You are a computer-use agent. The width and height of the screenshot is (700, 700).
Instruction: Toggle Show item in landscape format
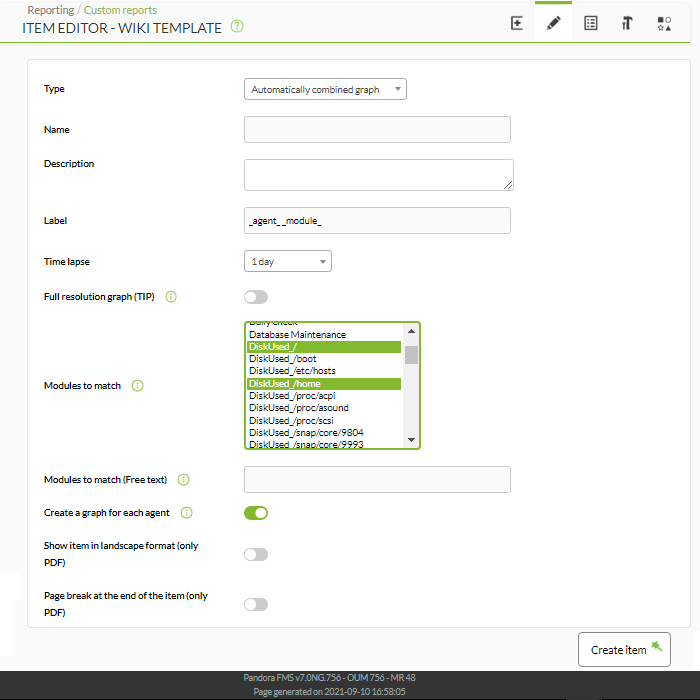tap(256, 554)
